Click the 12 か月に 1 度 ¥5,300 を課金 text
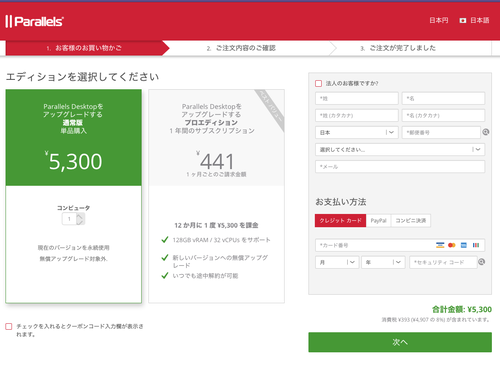The image size is (500, 366). tap(216, 225)
